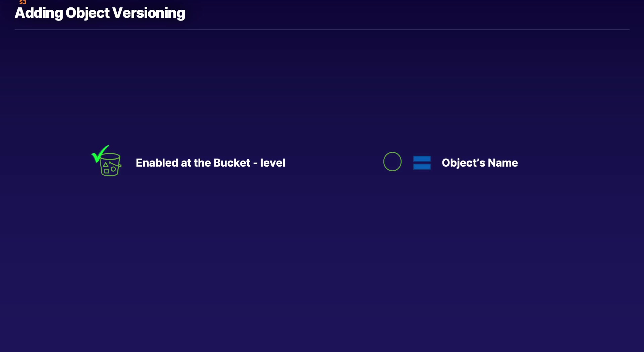Click the Adding Object Versioning title
Viewport: 644px width, 352px height.
100,13
